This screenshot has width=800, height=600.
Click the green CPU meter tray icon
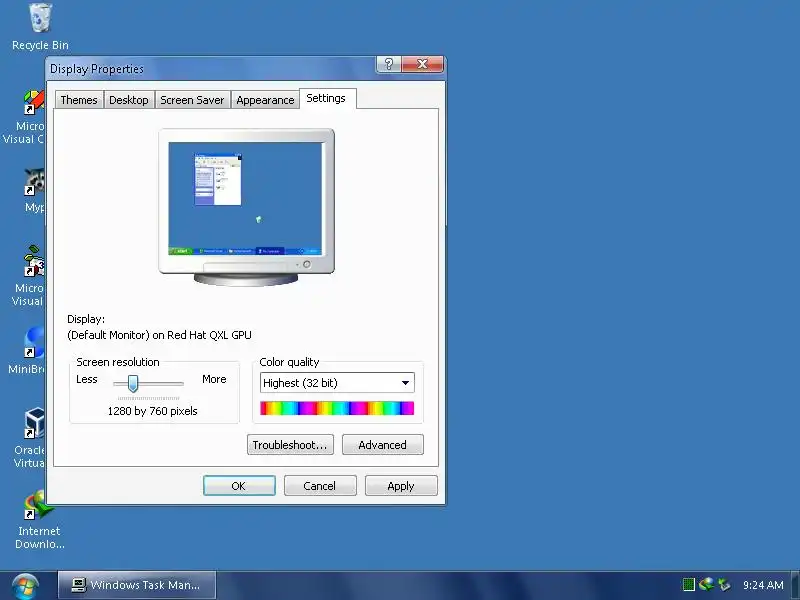[688, 584]
